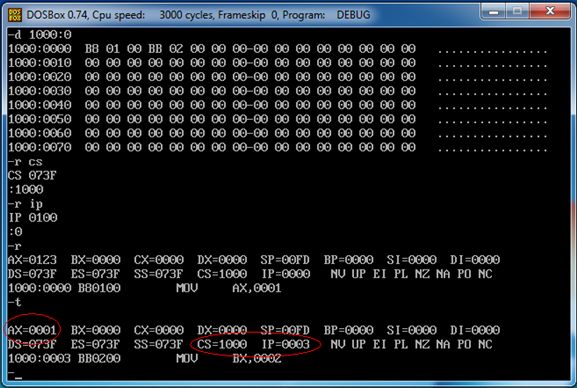
Task: Click the '1000:0003 BB0200' instruction address
Action: (x=64, y=359)
